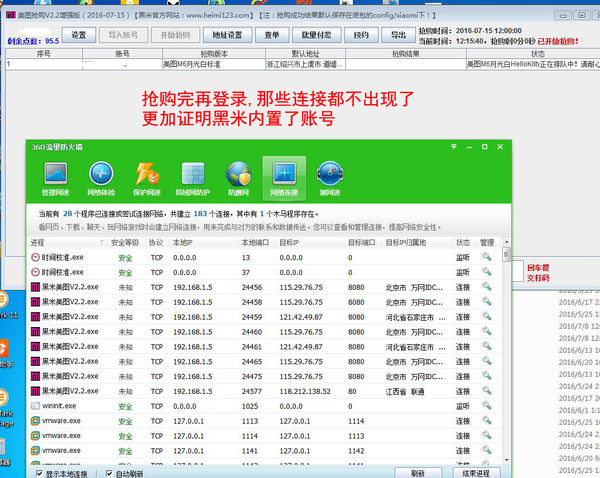Image resolution: width=600 pixels, height=478 pixels.
Task: Toggle the 自动刷新 checkbox
Action: tap(109, 473)
